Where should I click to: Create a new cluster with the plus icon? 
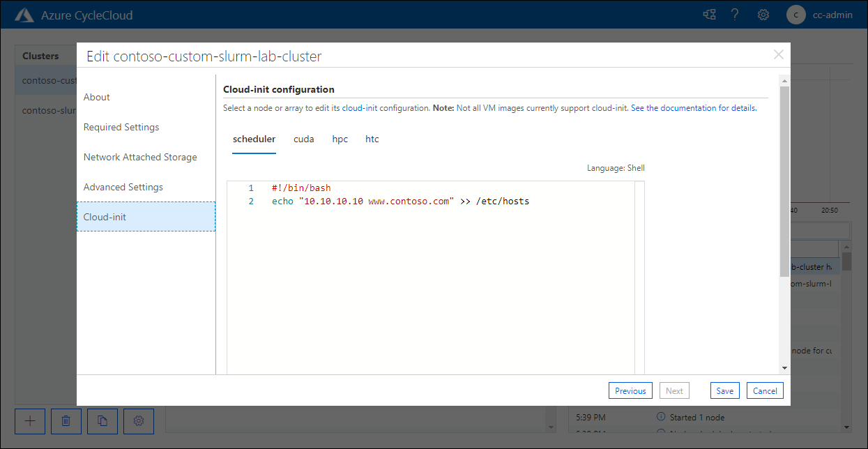[29, 421]
